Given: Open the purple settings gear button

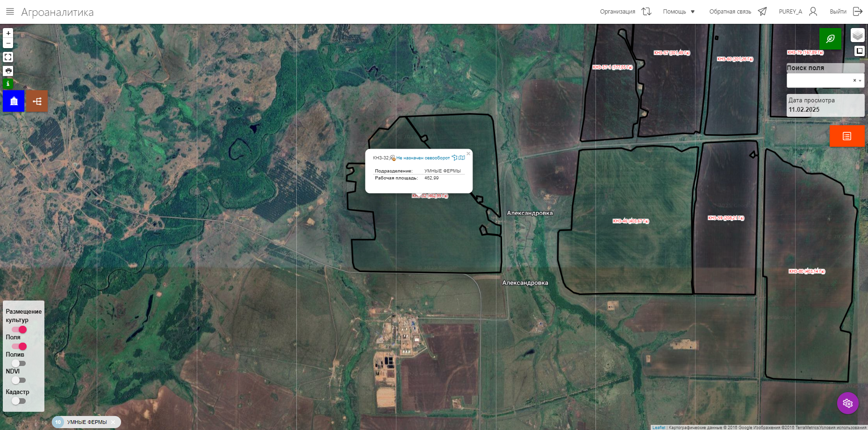Looking at the screenshot, I should (x=847, y=403).
